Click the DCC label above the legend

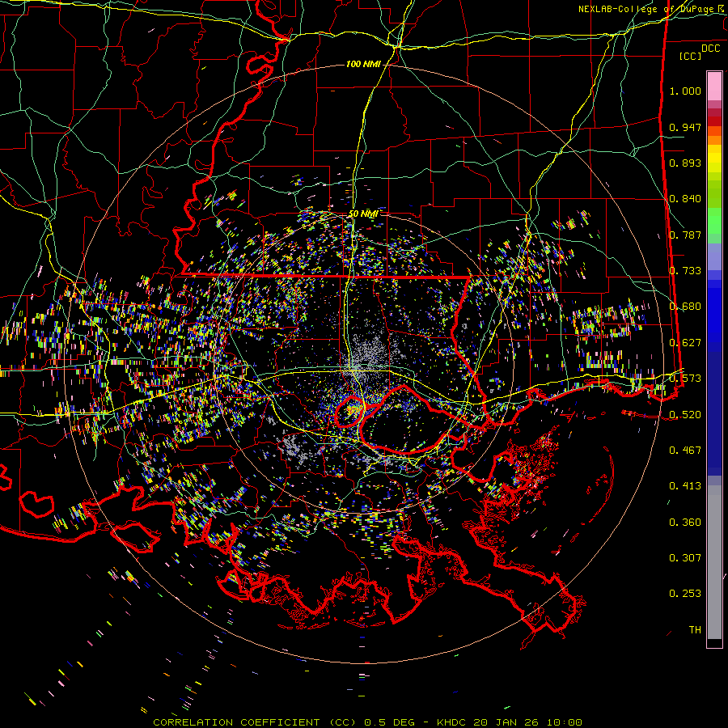coord(710,49)
